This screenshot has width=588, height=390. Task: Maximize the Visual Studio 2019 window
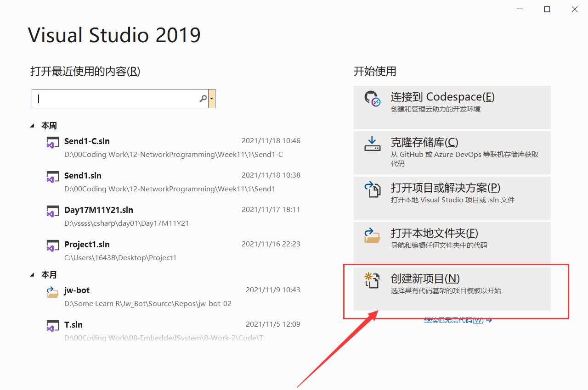pos(547,9)
